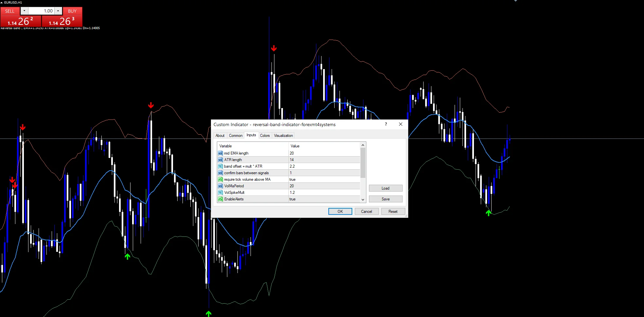Increase lot volume with the up arrow
This screenshot has width=644, height=317.
(58, 11)
